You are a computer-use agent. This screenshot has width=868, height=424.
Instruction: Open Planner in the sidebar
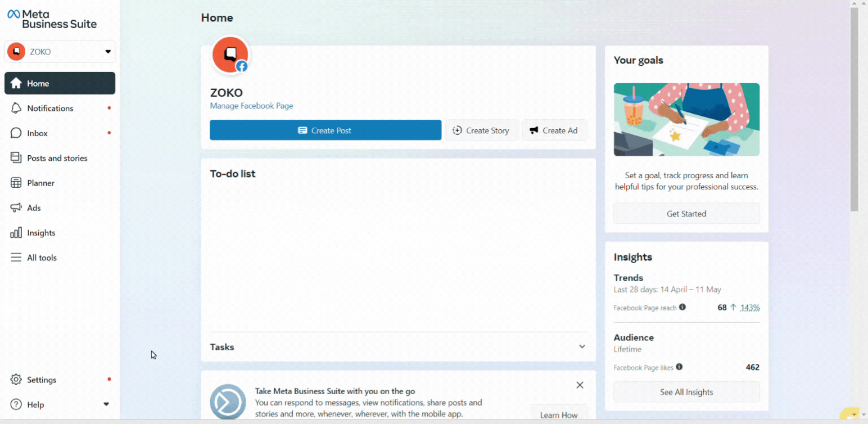tap(60, 183)
